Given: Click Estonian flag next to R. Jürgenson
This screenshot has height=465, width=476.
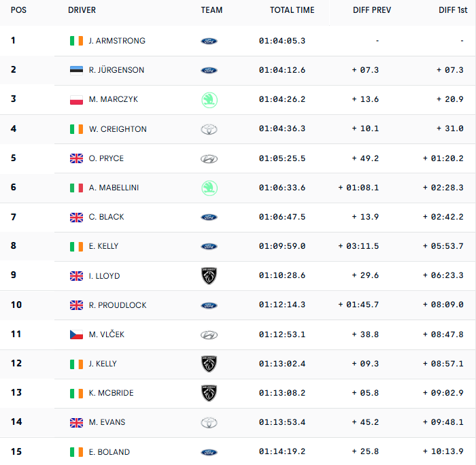Looking at the screenshot, I should click(x=76, y=70).
